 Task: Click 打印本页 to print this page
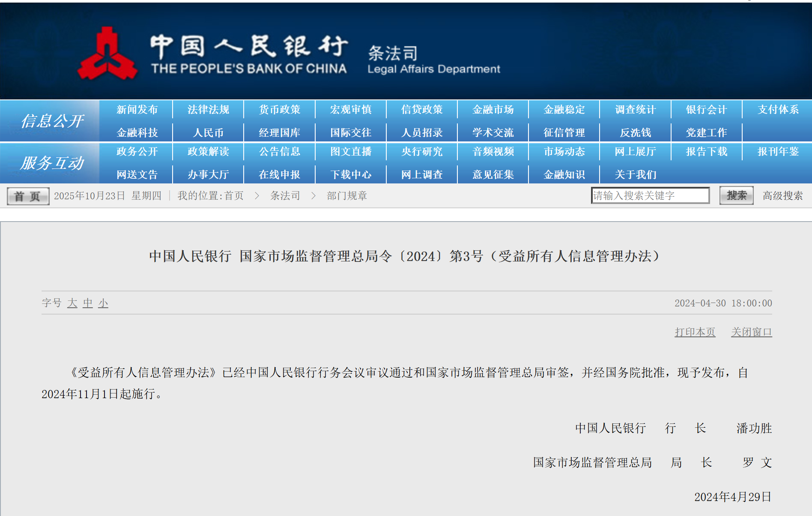pos(695,332)
